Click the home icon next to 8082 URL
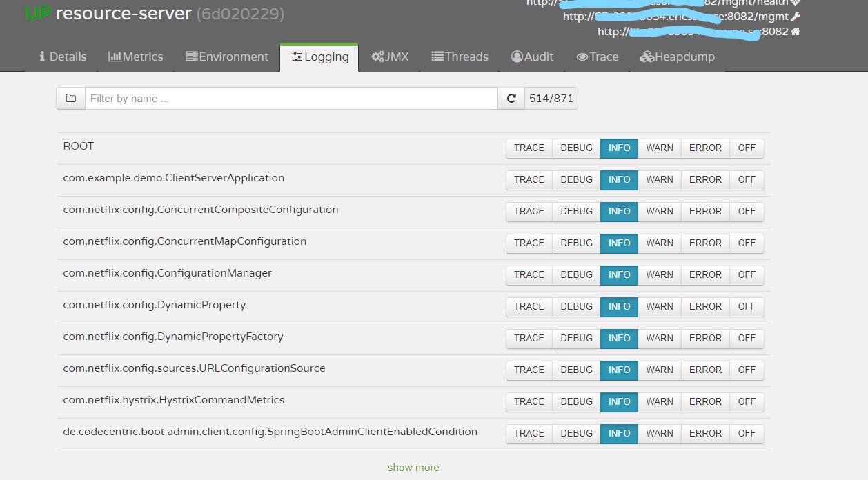This screenshot has height=480, width=868. [796, 32]
